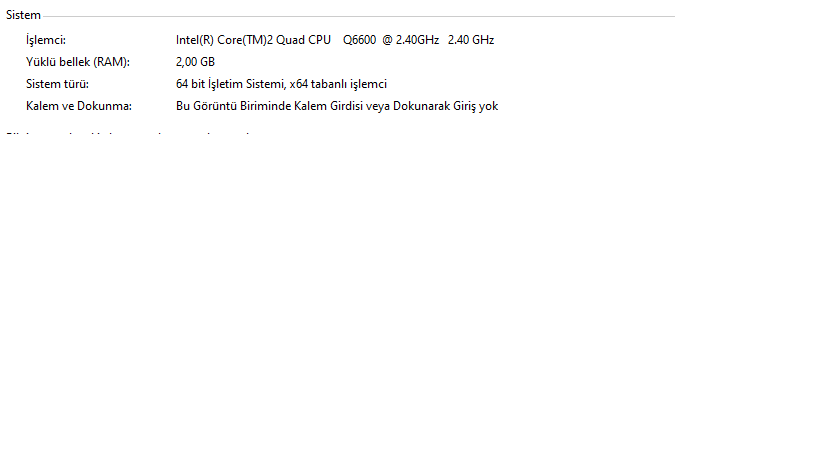Select the Bu Görüntü Biriminde text

[233, 106]
